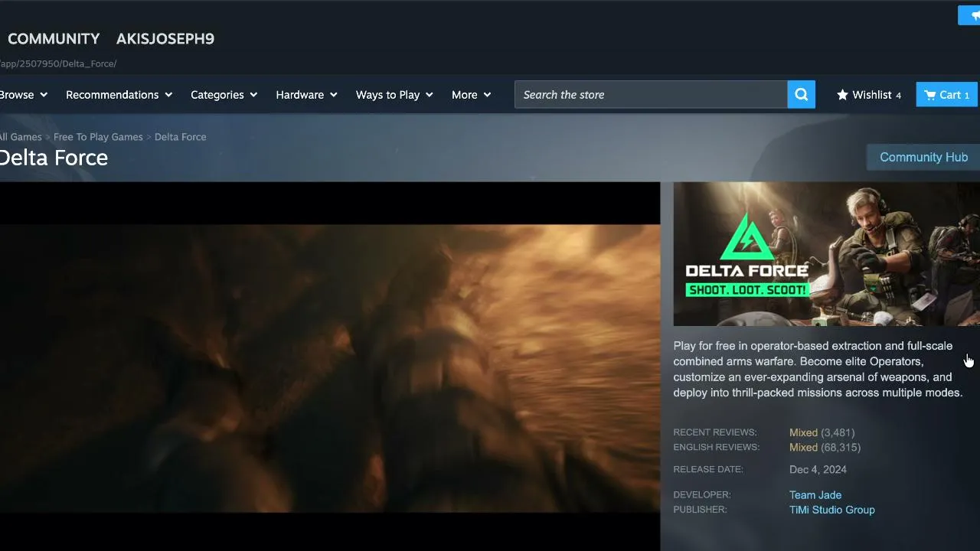
Task: Expand the More dropdown chevron
Action: (x=487, y=95)
